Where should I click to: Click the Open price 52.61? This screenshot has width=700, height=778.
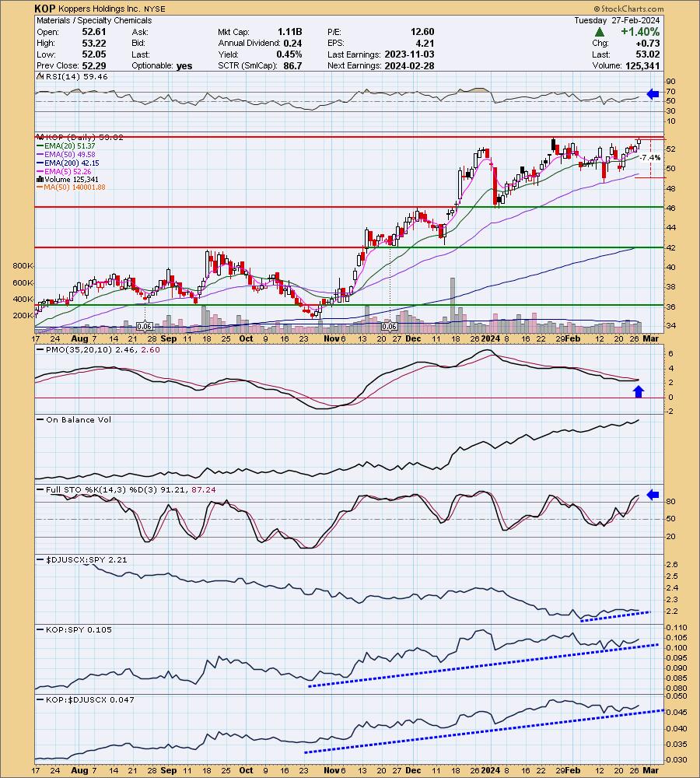[94, 32]
